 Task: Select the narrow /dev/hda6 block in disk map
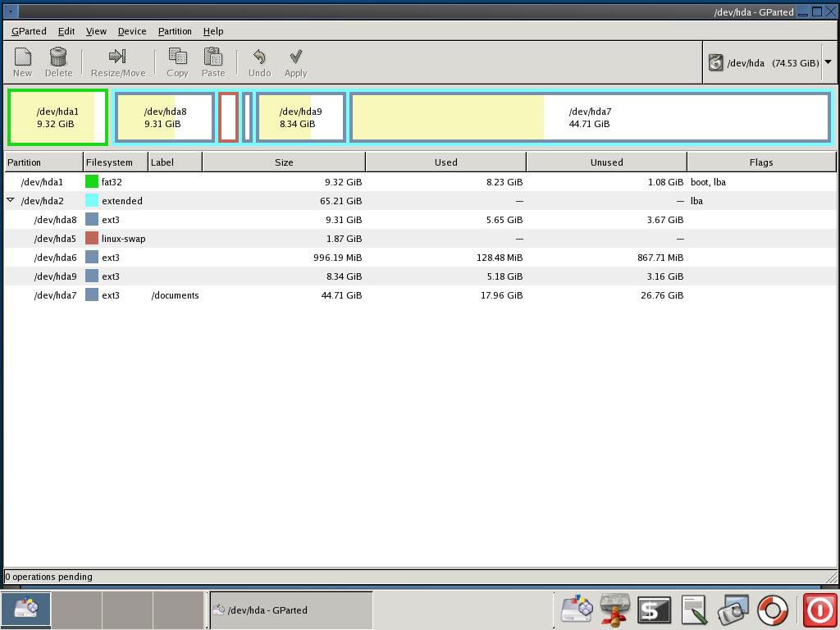tap(247, 117)
